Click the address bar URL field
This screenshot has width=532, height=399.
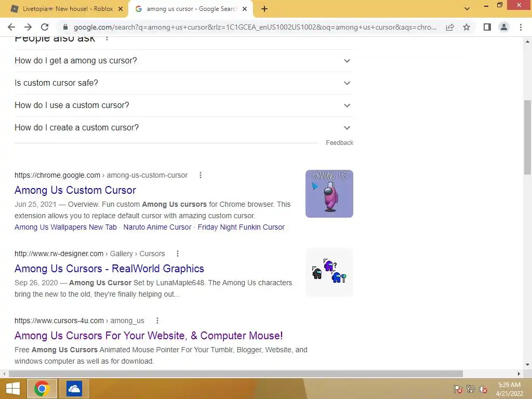255,27
